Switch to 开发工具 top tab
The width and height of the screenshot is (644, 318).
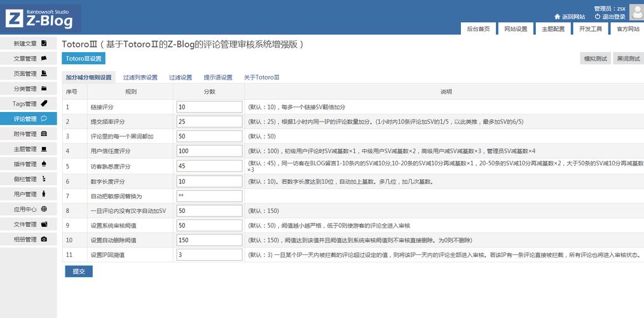coord(590,29)
